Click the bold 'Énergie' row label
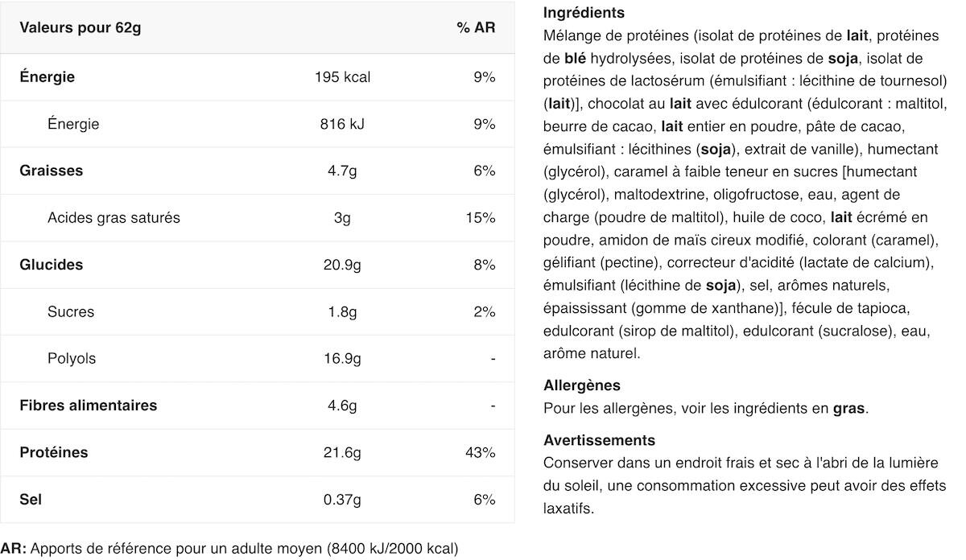The image size is (966, 560). coord(47,77)
